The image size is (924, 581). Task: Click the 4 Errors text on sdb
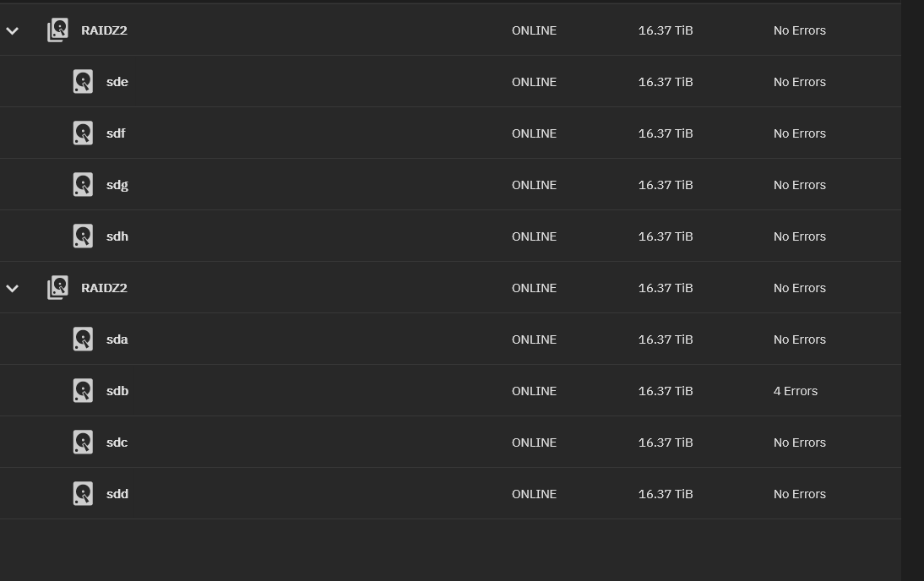[796, 391]
